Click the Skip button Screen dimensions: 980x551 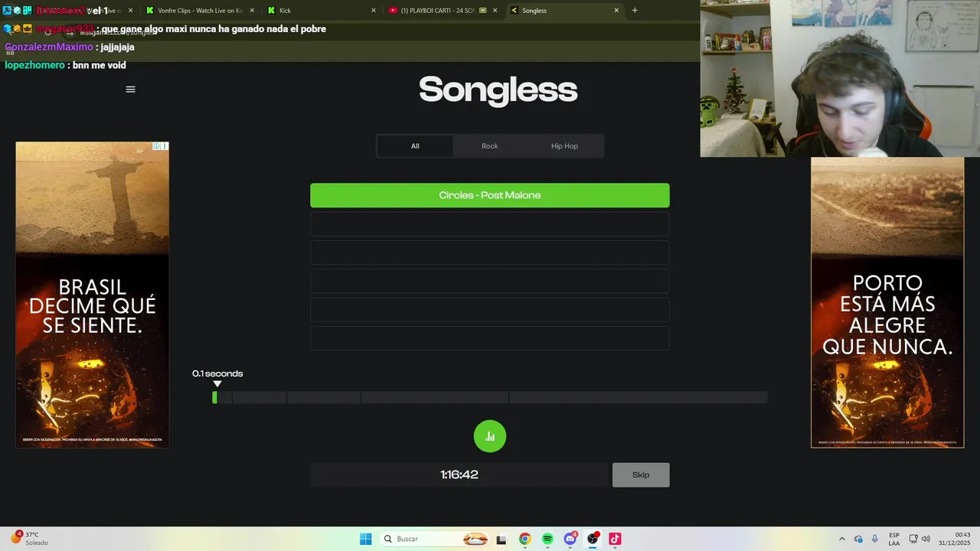click(641, 475)
